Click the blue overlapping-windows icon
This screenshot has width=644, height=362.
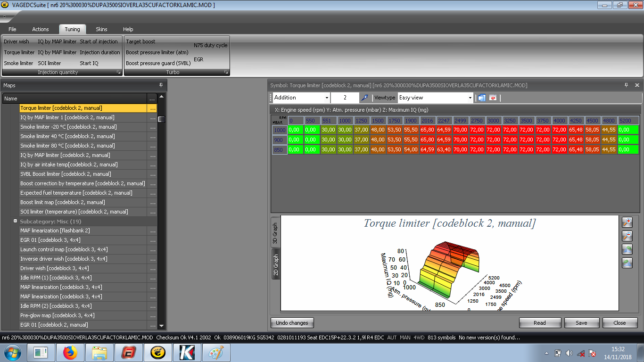(x=481, y=98)
